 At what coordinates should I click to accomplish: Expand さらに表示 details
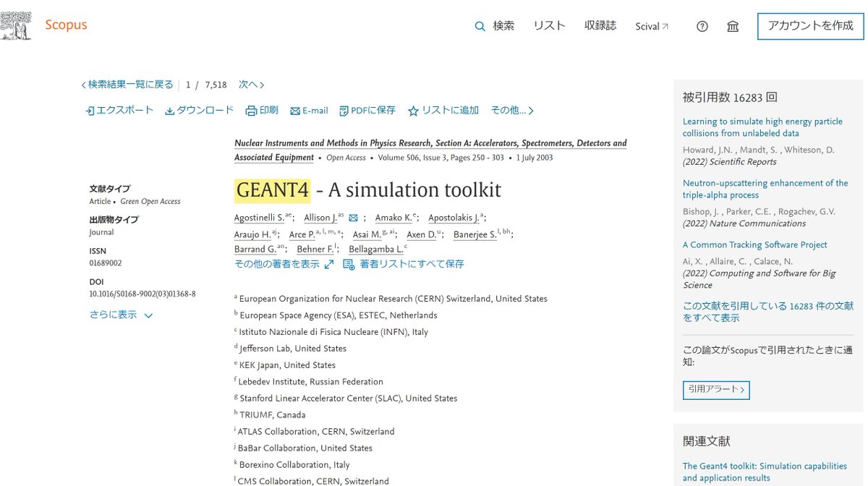(x=121, y=315)
